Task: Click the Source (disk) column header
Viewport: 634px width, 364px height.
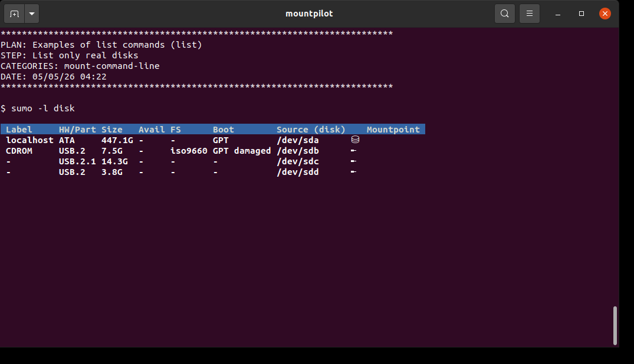Action: click(x=311, y=129)
